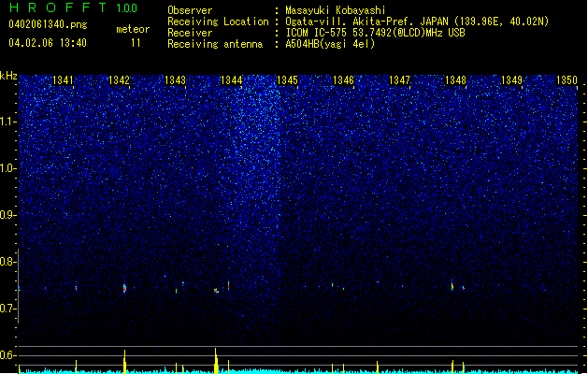
Task: Click the 1346 time marker
Action: (343, 80)
